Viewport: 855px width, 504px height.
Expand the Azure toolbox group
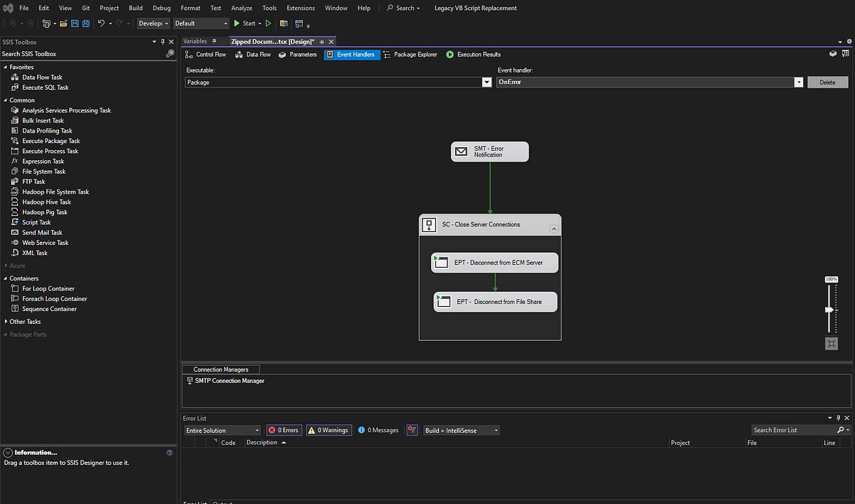pyautogui.click(x=5, y=266)
